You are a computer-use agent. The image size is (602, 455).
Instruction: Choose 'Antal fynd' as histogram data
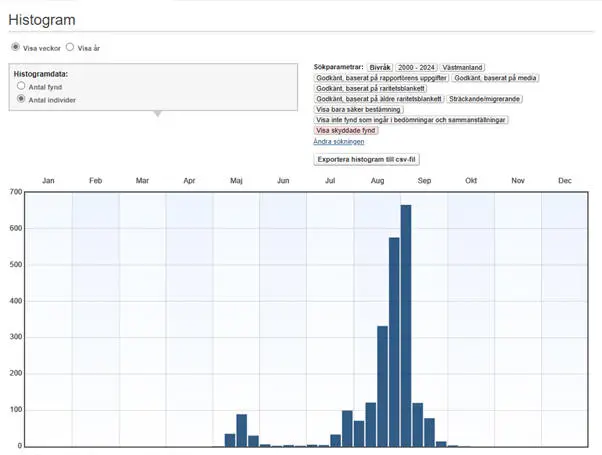point(21,87)
